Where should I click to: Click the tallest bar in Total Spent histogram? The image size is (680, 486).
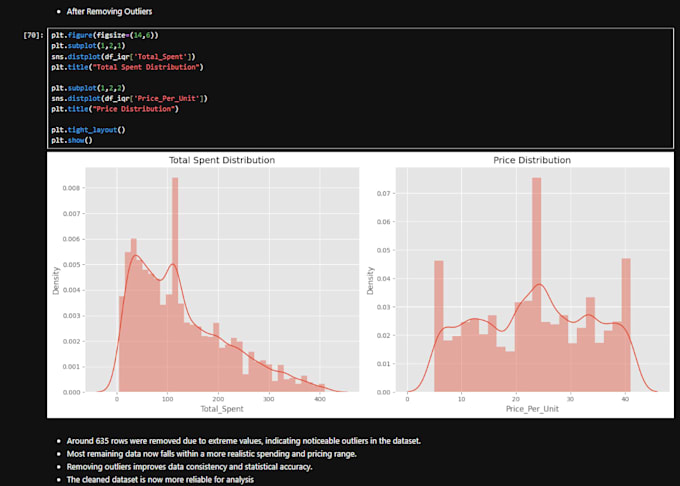[175, 284]
